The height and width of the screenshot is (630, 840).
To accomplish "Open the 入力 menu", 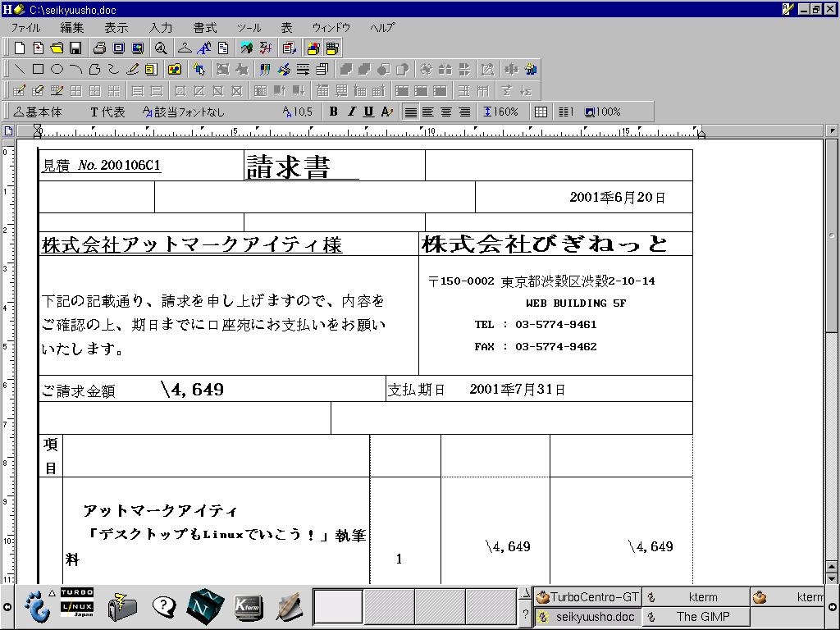I will pos(161,27).
